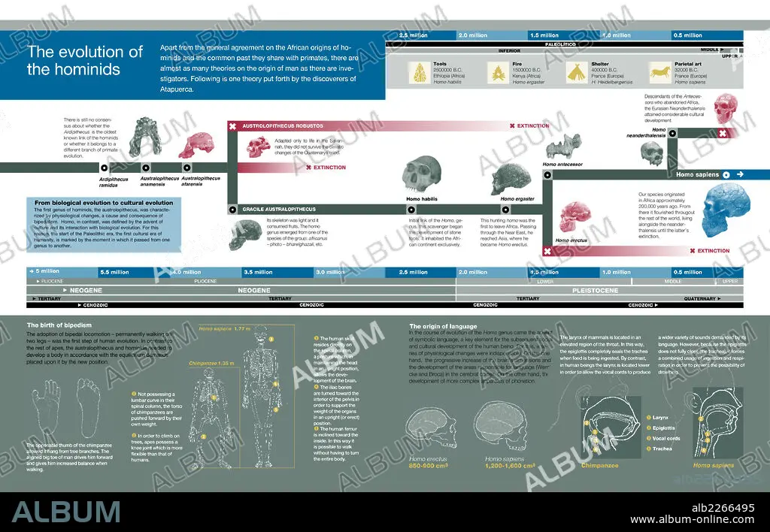Click the Homo habilis skull image
This screenshot has width=770, height=532.
[421, 175]
